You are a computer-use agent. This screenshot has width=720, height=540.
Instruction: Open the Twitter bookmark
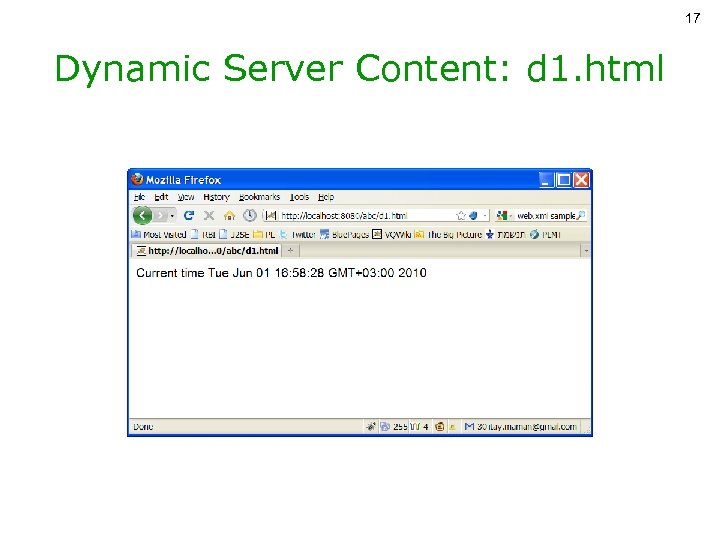pos(298,235)
